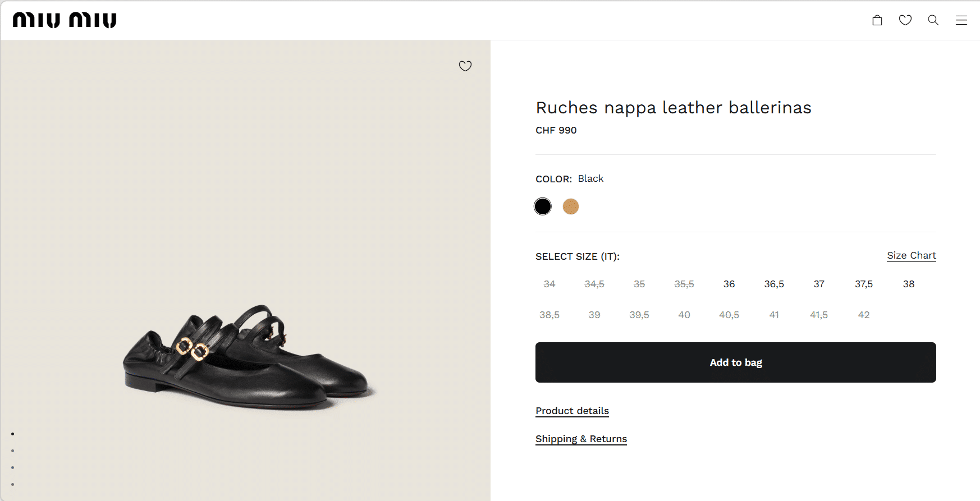
Task: Jump to the last image dot
Action: click(x=12, y=484)
